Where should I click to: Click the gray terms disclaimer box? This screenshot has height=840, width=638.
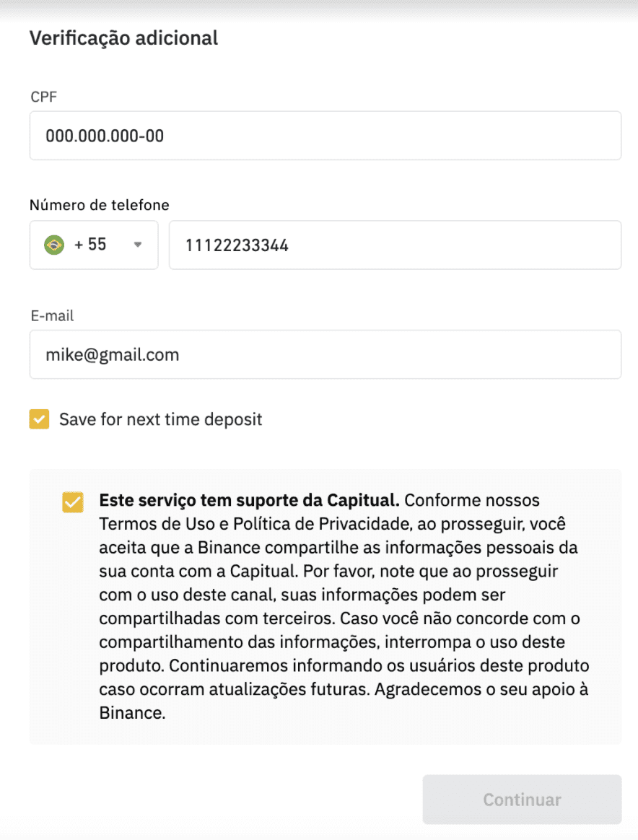point(325,607)
